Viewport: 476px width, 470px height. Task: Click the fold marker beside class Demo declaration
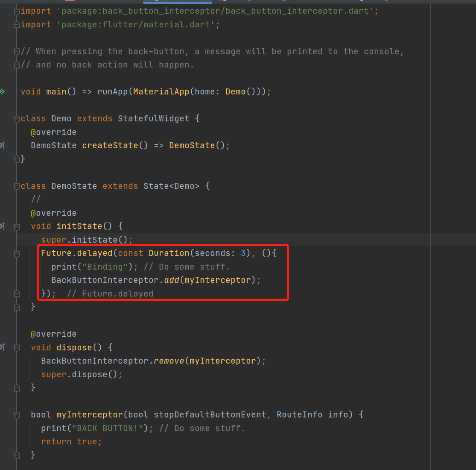[x=17, y=118]
